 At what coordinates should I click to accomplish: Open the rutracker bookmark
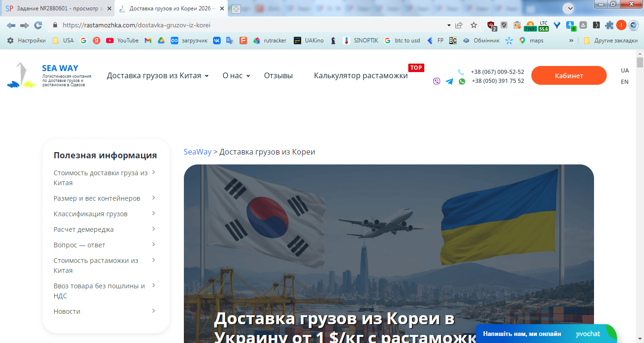pyautogui.click(x=270, y=41)
